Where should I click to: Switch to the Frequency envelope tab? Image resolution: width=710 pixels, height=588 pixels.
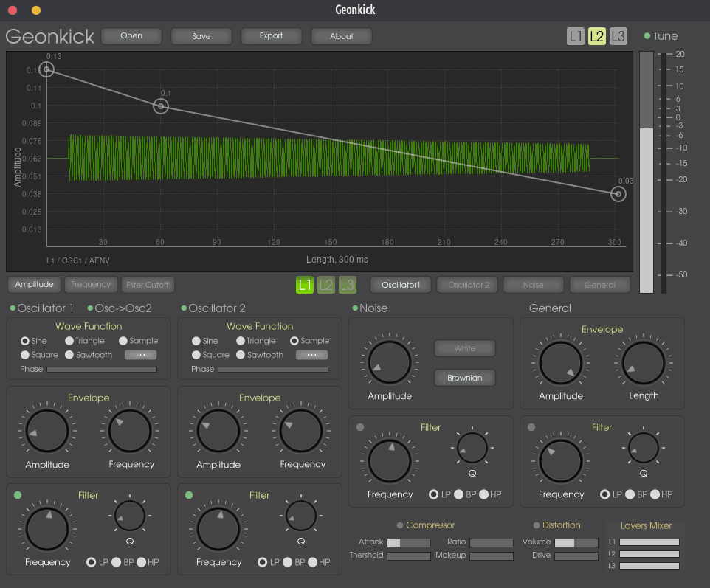(91, 285)
